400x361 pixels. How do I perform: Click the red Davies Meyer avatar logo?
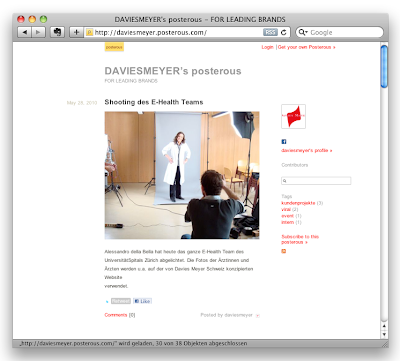click(x=293, y=116)
